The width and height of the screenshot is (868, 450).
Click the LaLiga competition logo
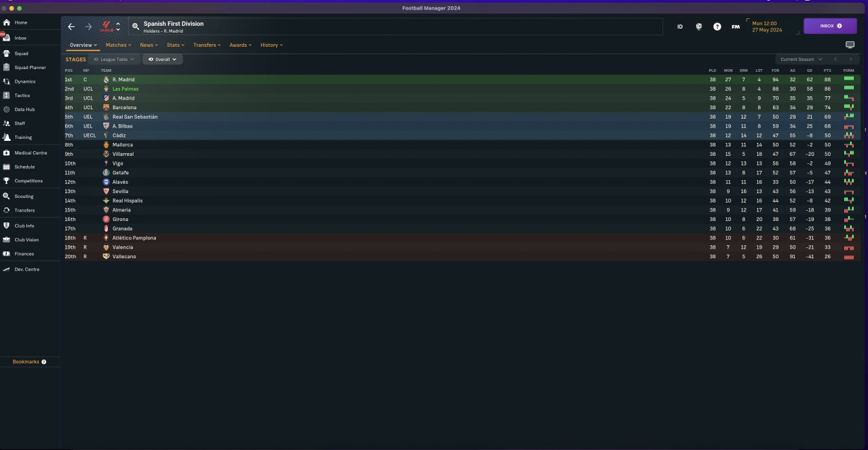coord(106,26)
